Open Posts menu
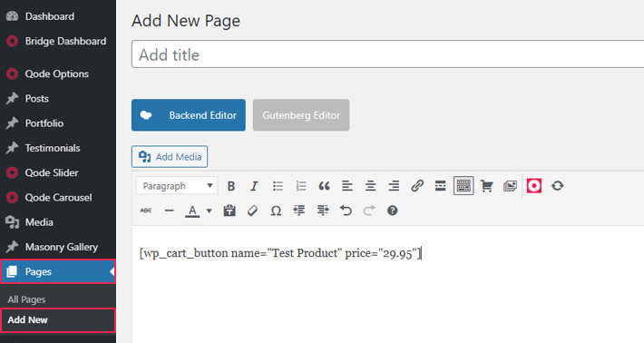 tap(37, 99)
